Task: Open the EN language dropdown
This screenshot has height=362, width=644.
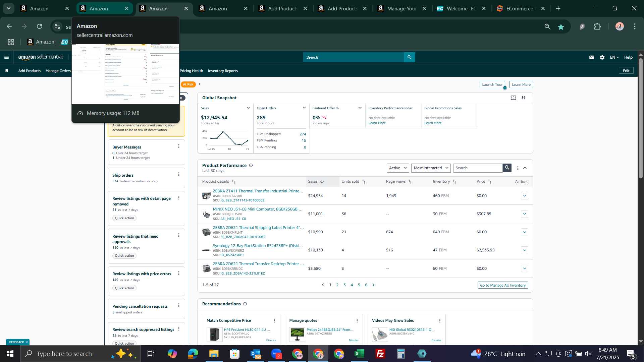Action: [614, 57]
